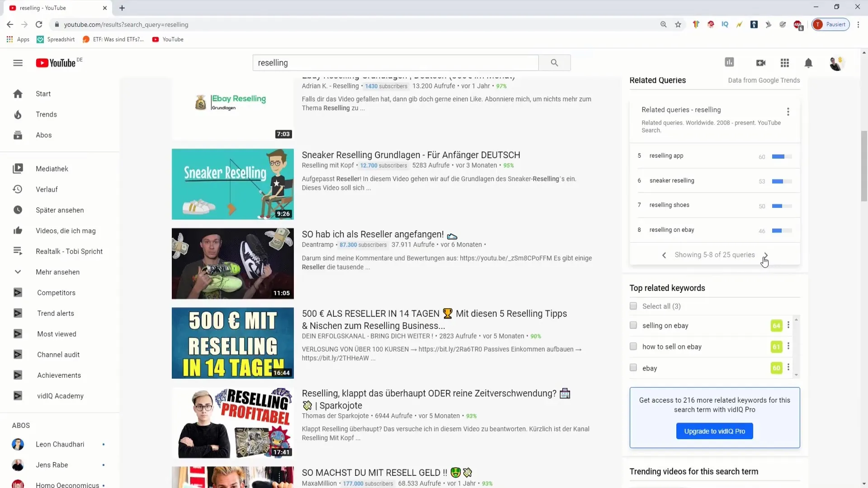Open options for selling on ebay keyword
The width and height of the screenshot is (868, 488).
click(x=788, y=325)
